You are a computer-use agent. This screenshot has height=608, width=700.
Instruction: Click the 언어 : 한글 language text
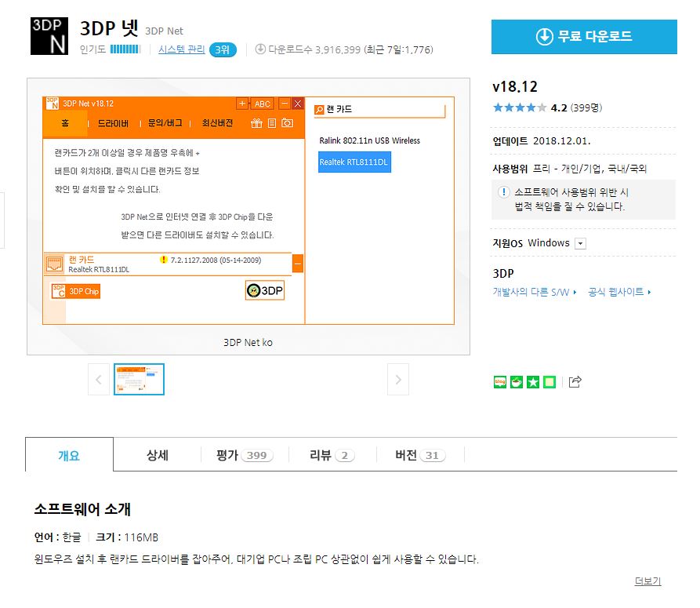coord(57,537)
